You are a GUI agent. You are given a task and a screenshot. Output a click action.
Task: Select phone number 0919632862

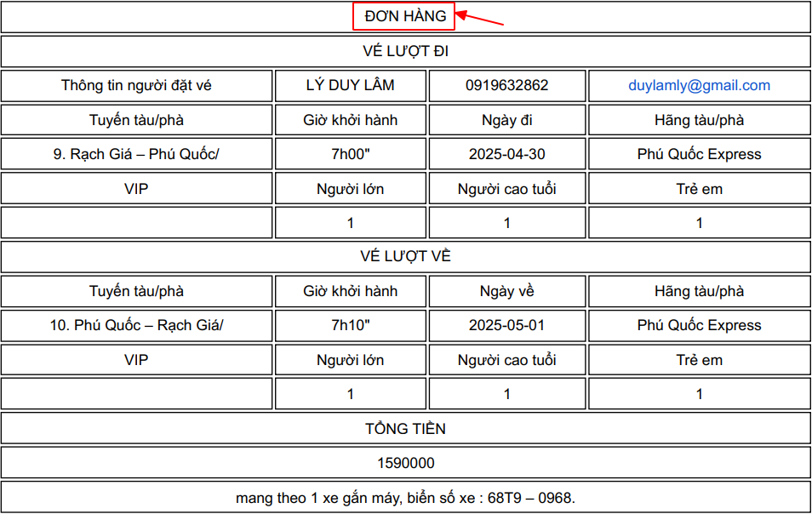click(x=506, y=85)
